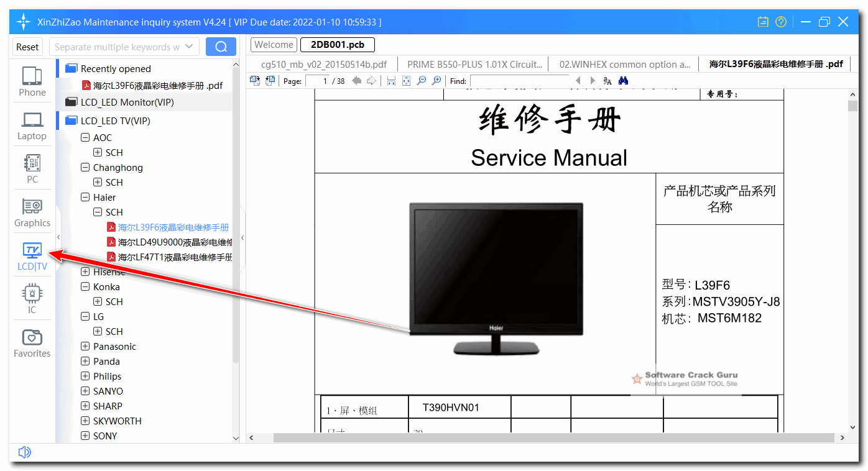
Task: Collapse the Haier SCH folder
Action: pos(98,212)
